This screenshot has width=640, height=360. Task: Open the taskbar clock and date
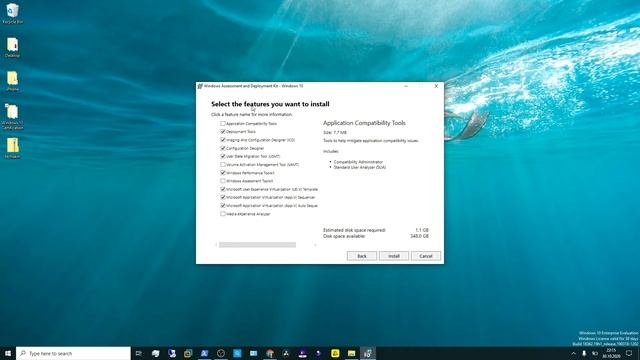(x=611, y=353)
